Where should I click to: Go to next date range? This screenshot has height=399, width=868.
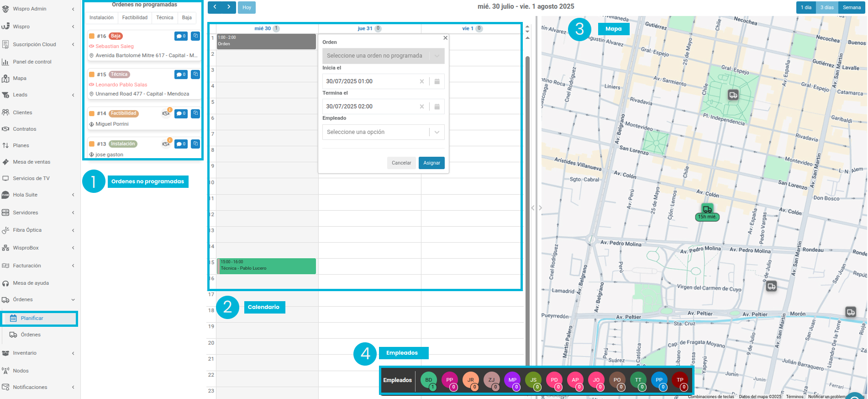tap(229, 7)
